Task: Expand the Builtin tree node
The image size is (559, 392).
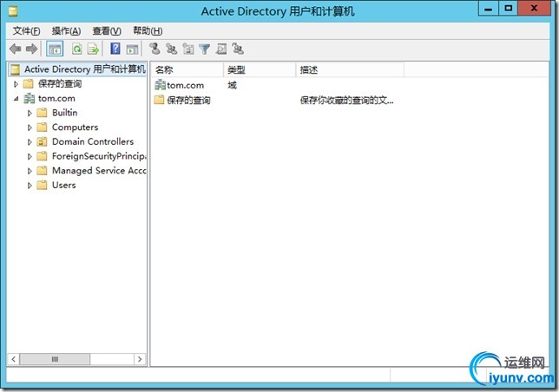Action: pyautogui.click(x=30, y=114)
